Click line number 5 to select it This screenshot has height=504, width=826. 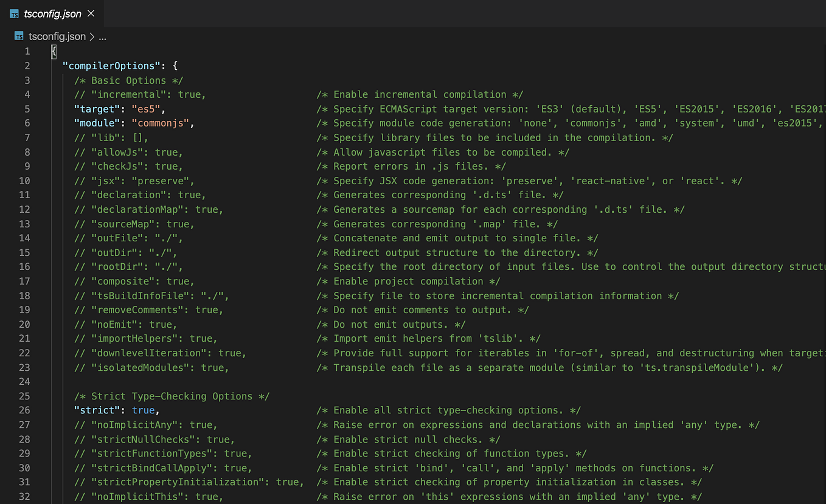pyautogui.click(x=27, y=108)
